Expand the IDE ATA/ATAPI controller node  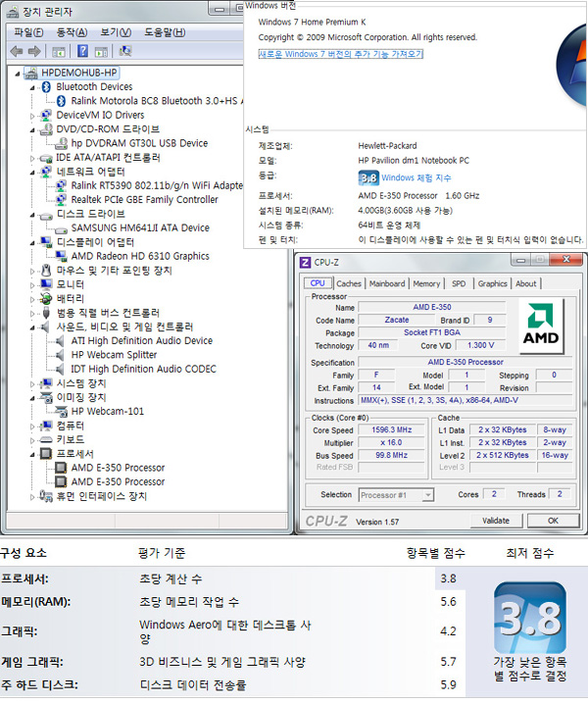tap(32, 158)
